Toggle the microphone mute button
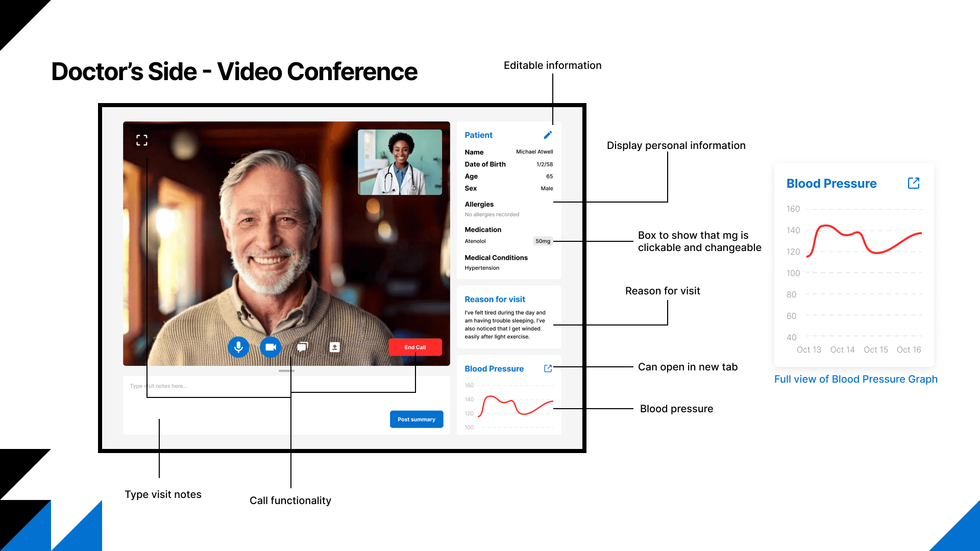The height and width of the screenshot is (551, 980). [238, 347]
